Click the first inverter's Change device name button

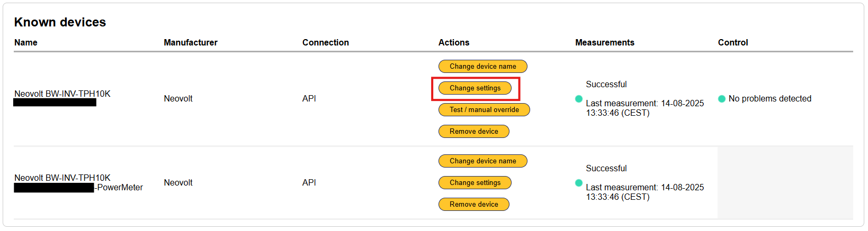[x=482, y=67]
